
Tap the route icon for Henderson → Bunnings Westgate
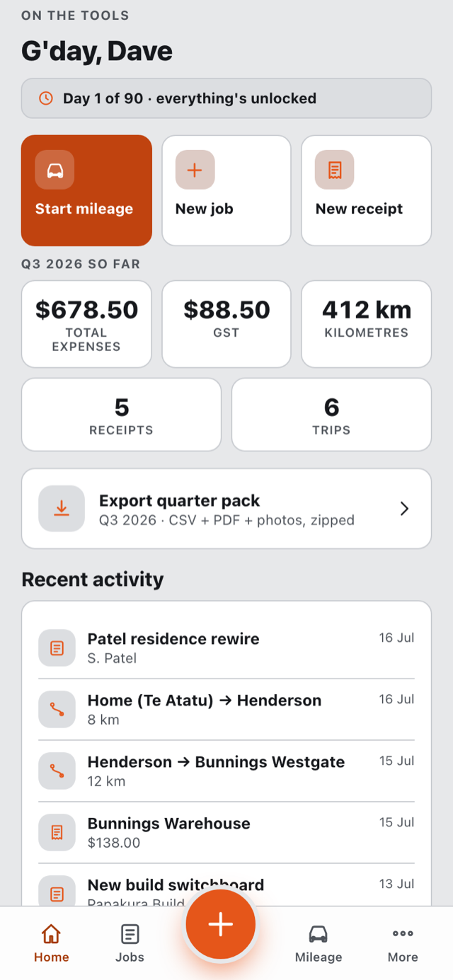57,771
